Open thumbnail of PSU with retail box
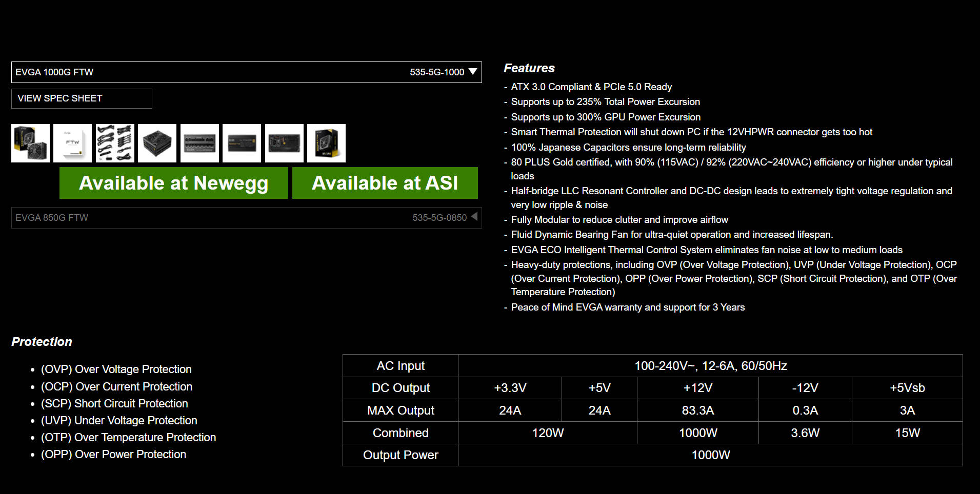 click(x=30, y=143)
